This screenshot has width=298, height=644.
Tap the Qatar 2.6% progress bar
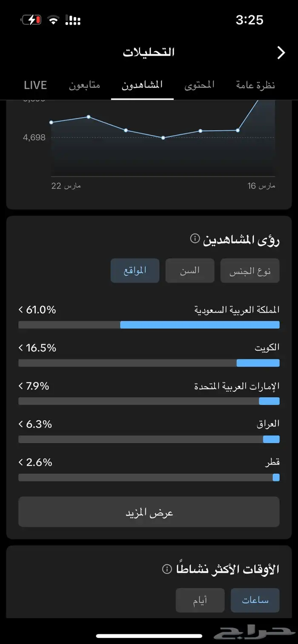click(x=149, y=477)
